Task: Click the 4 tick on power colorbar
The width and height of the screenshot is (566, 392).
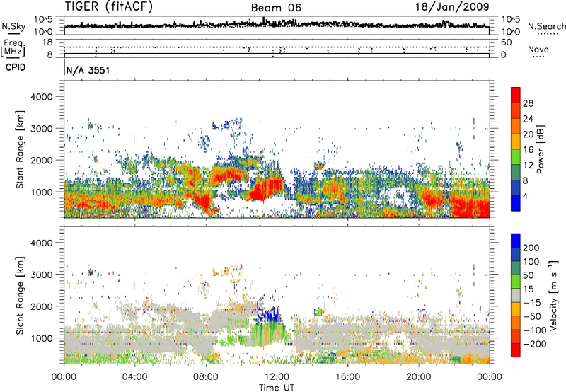Action: (x=525, y=196)
